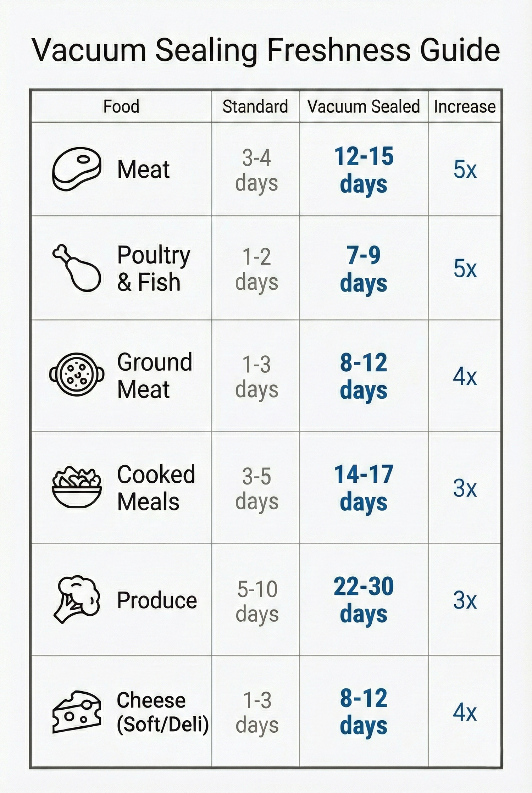Click the steak icon beside Meat

pyautogui.click(x=77, y=169)
